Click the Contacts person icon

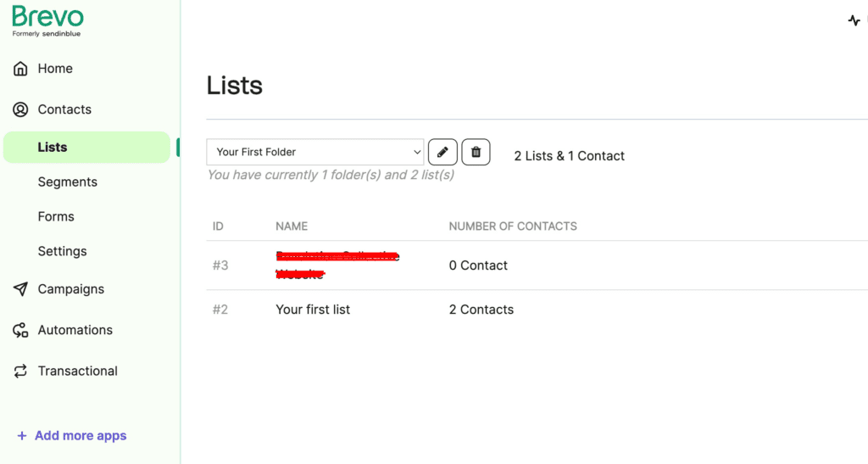click(x=20, y=109)
